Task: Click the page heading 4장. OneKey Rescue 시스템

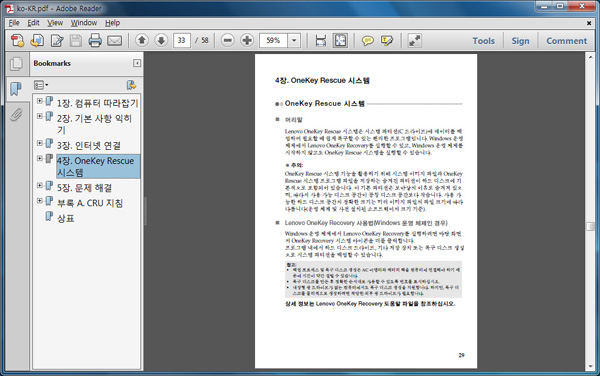Action: click(322, 80)
